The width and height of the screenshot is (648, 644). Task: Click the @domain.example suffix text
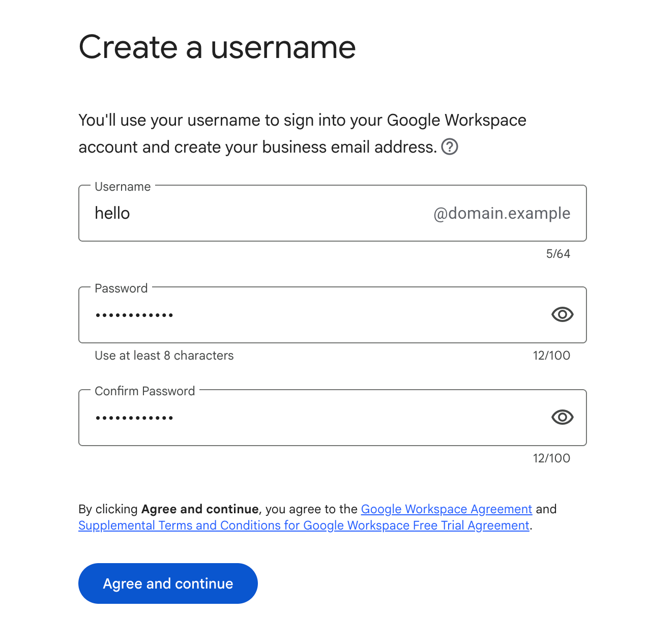pos(502,213)
